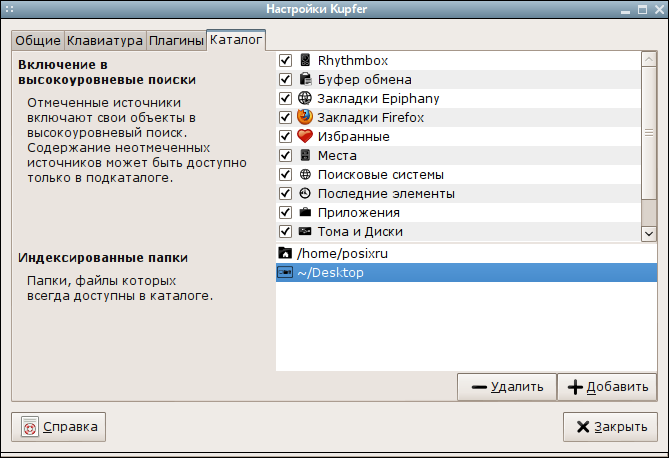Image resolution: width=669 pixels, height=458 pixels.
Task: Click the window menu icon in title bar
Action: click(9, 9)
